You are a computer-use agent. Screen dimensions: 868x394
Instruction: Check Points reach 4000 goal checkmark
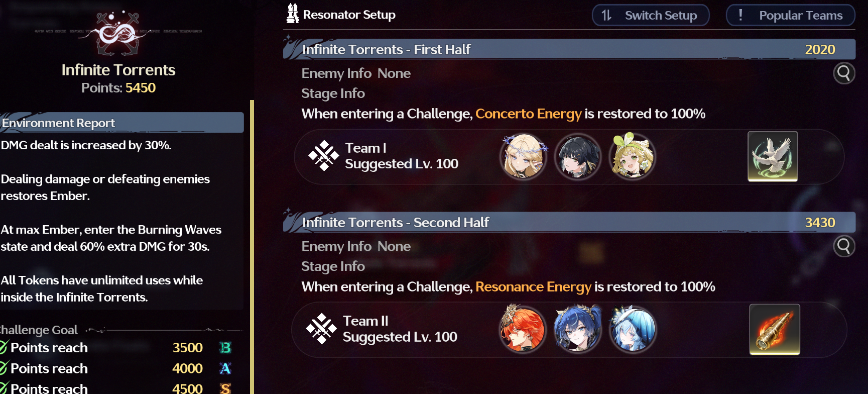(x=3, y=368)
